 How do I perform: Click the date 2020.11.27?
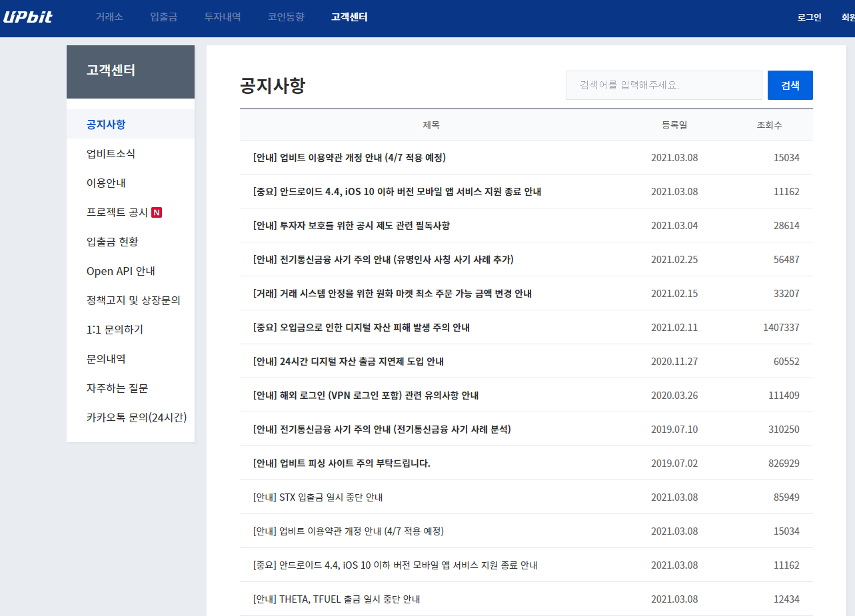674,362
